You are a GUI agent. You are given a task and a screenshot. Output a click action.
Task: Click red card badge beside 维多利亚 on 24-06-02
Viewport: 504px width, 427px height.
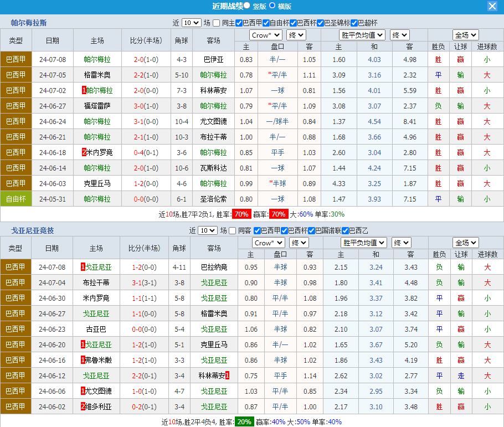point(83,407)
